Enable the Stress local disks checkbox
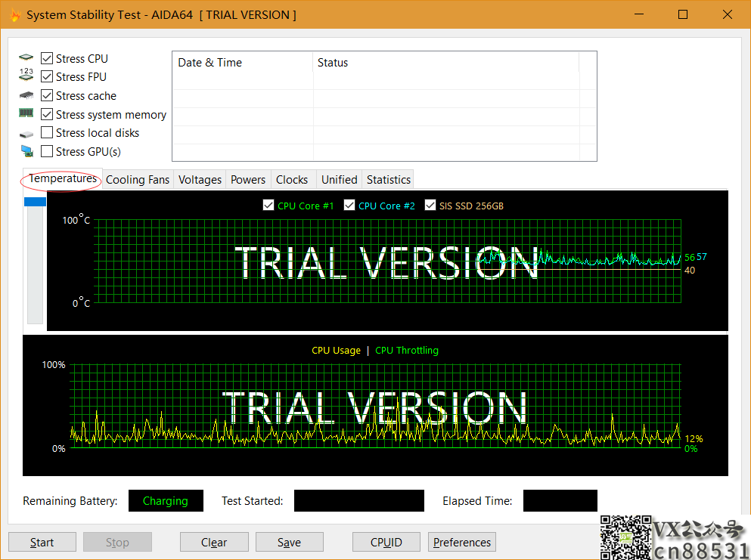 [46, 132]
